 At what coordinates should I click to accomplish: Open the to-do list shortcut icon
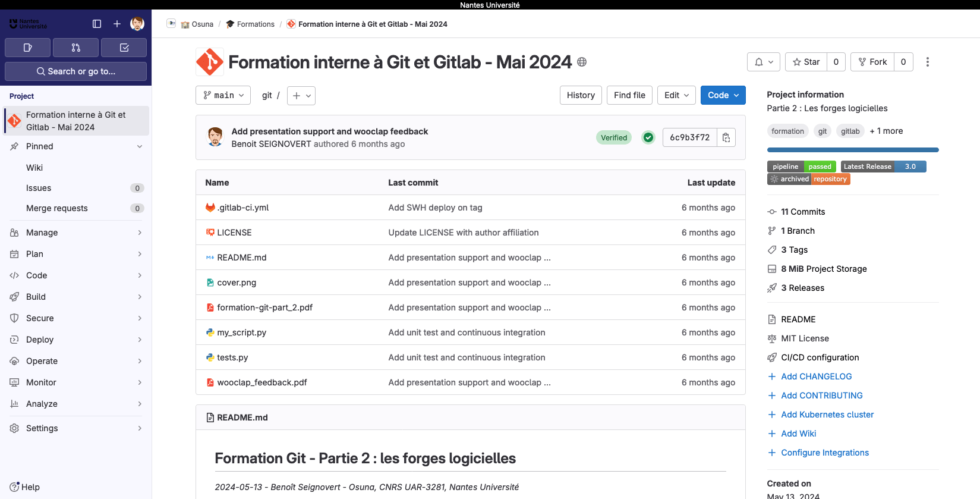[124, 48]
